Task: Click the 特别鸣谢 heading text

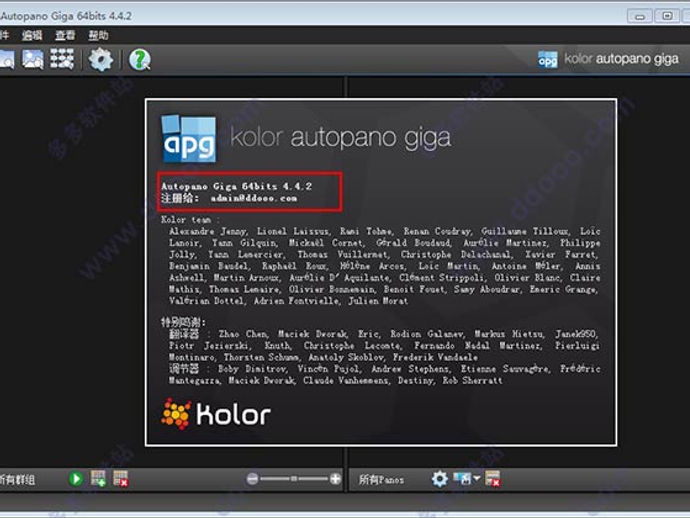Action: click(183, 322)
